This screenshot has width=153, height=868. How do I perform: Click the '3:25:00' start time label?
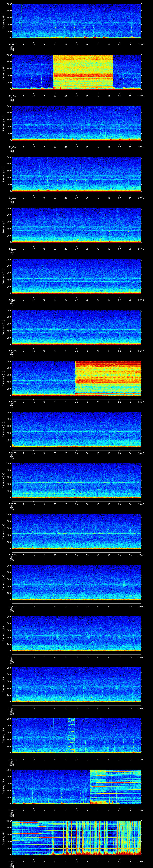(x=12, y=504)
